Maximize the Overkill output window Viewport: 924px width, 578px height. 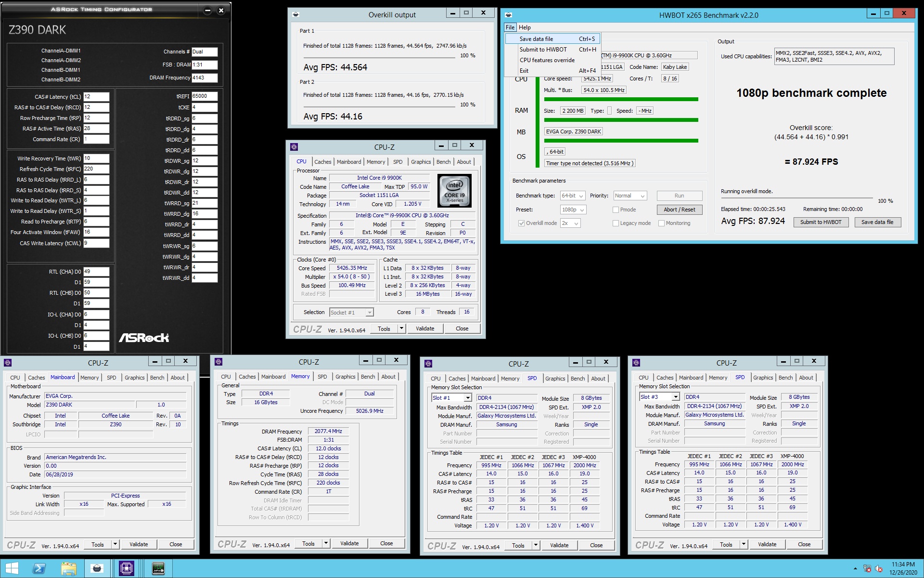466,13
